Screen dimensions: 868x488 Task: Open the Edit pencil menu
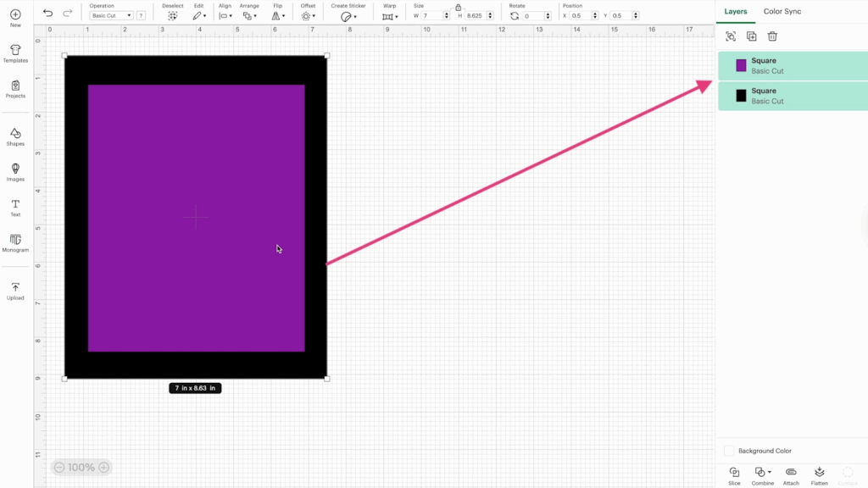[199, 16]
